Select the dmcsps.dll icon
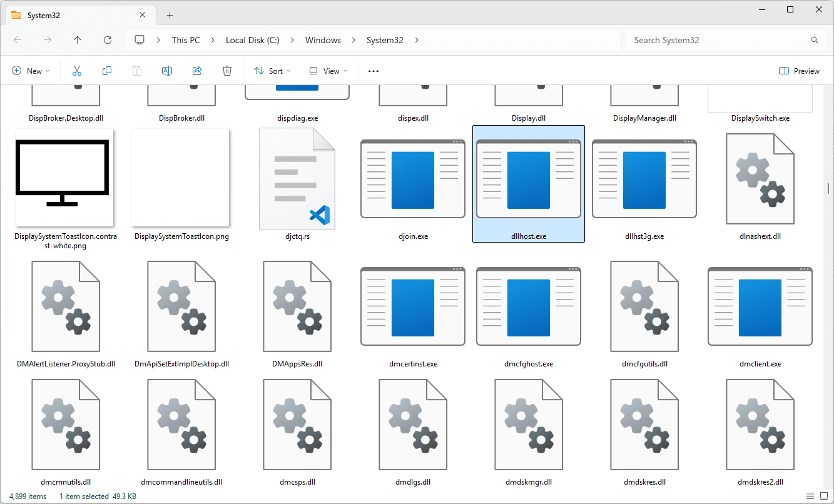The width and height of the screenshot is (834, 504). click(297, 425)
